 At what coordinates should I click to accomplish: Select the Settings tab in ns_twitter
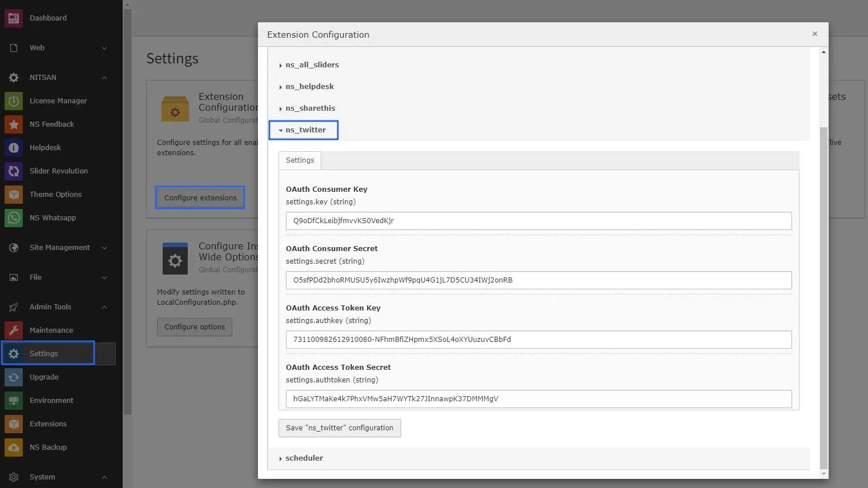click(300, 160)
